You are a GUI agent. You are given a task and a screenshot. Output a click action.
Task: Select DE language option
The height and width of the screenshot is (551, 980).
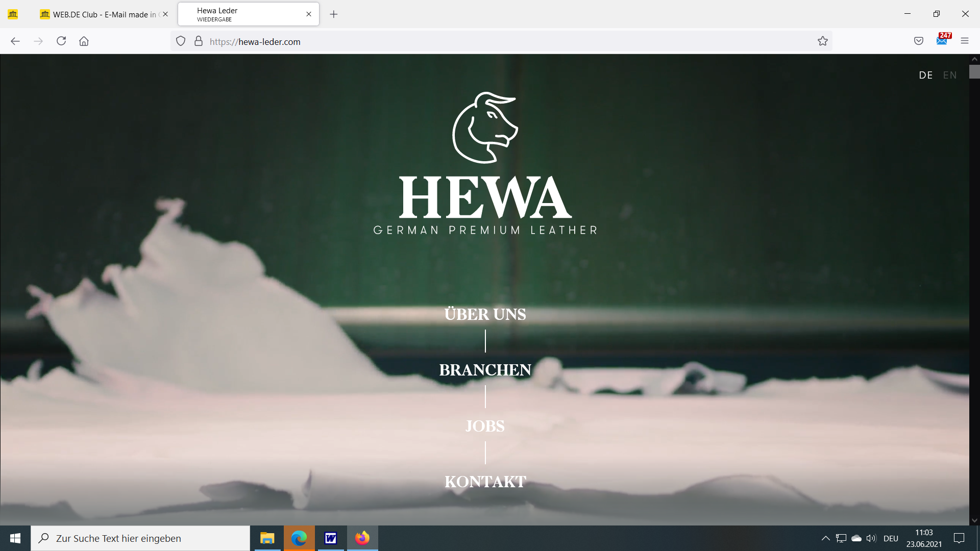point(925,76)
